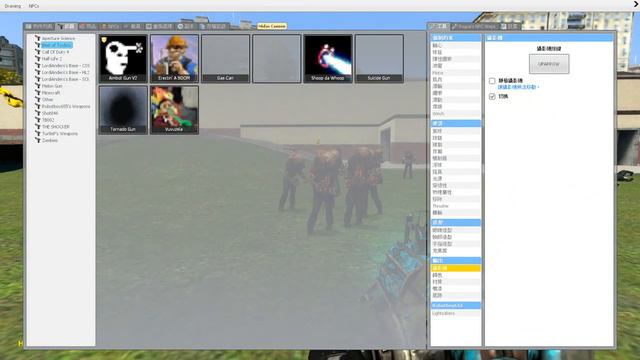640x360 pixels.
Task: Select the Shoop da Whoop weapon
Action: 328,58
